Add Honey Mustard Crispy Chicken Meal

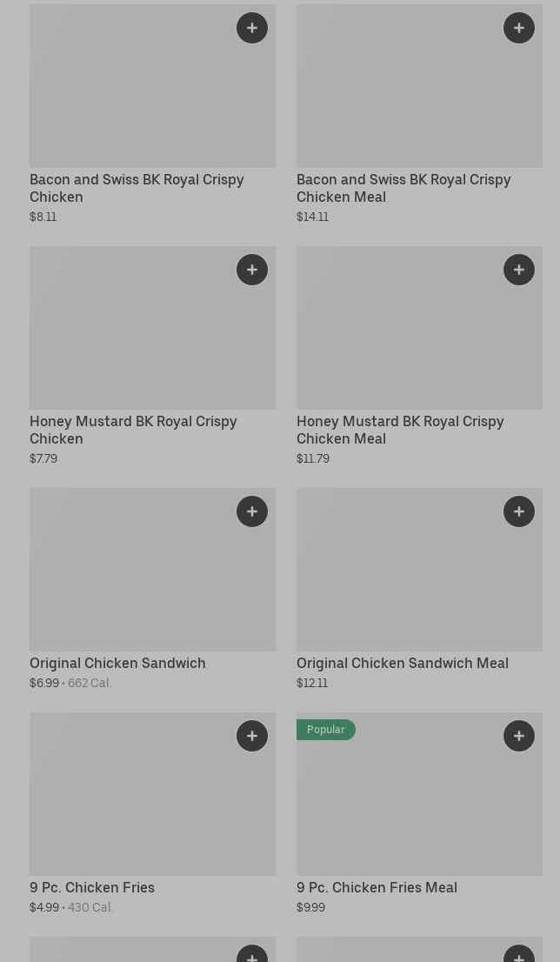click(519, 270)
